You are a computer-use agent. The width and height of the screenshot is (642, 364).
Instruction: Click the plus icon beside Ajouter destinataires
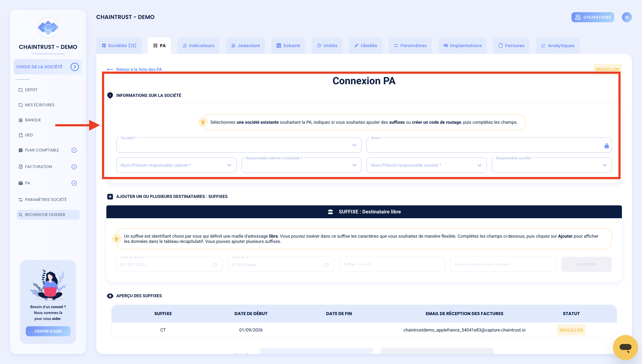[x=110, y=196]
